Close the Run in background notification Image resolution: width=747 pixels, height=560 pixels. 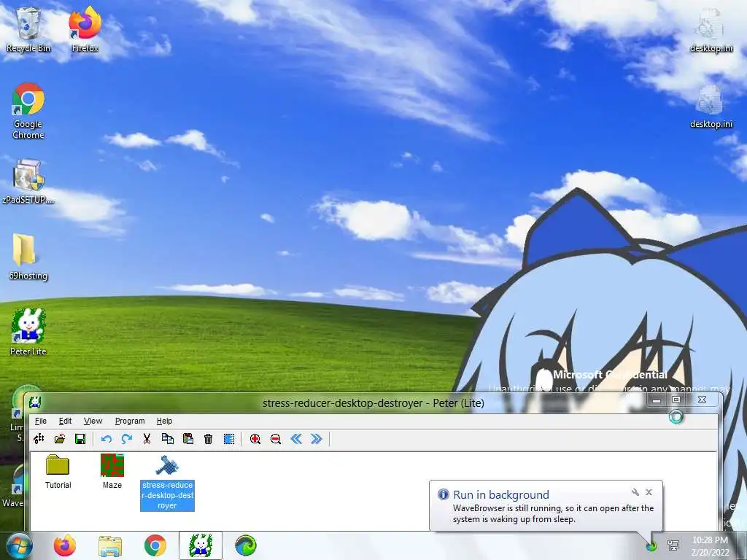coord(649,492)
